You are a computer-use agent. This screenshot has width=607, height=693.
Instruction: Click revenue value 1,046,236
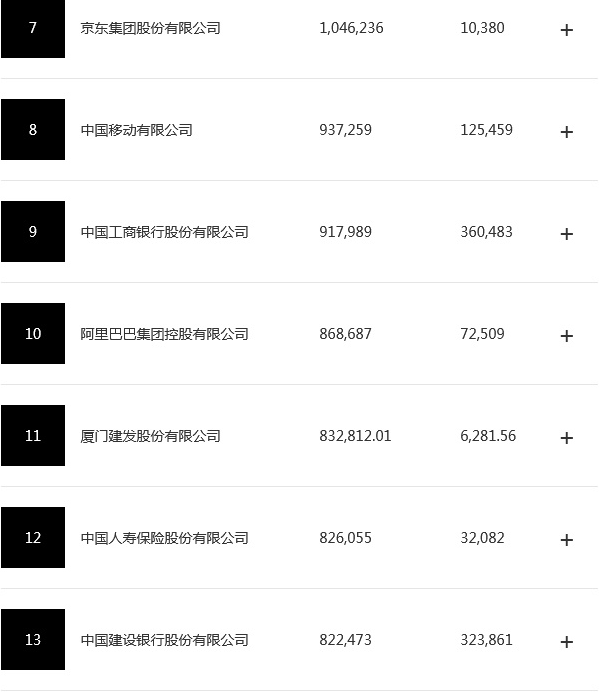click(x=351, y=29)
